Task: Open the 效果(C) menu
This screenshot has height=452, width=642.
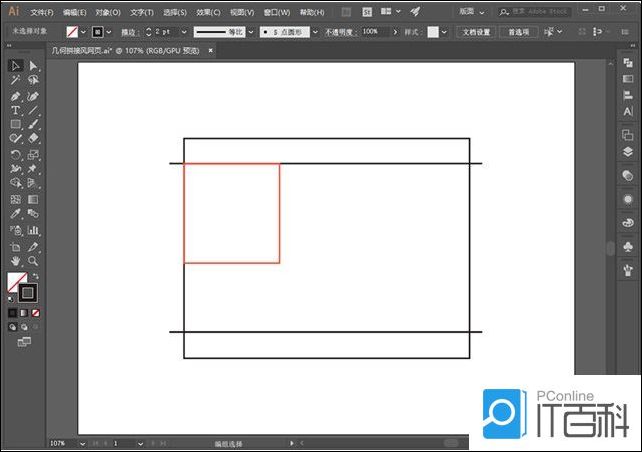Action: [x=208, y=12]
